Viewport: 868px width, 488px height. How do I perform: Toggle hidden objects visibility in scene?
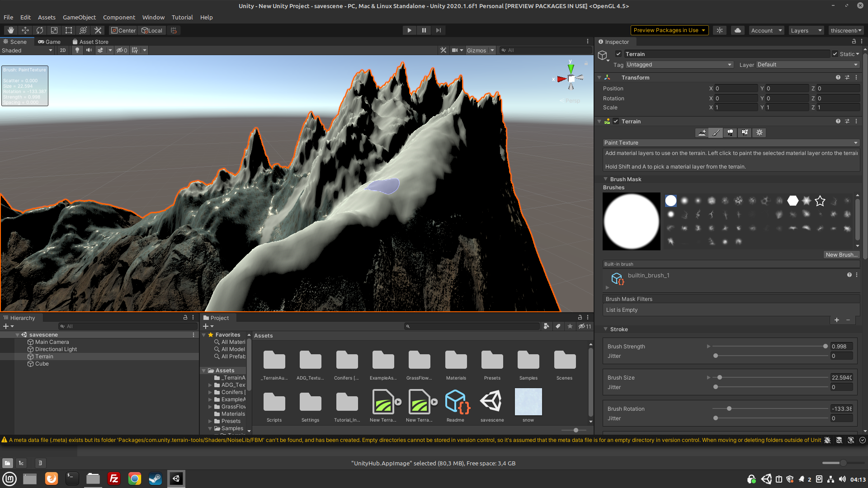122,50
